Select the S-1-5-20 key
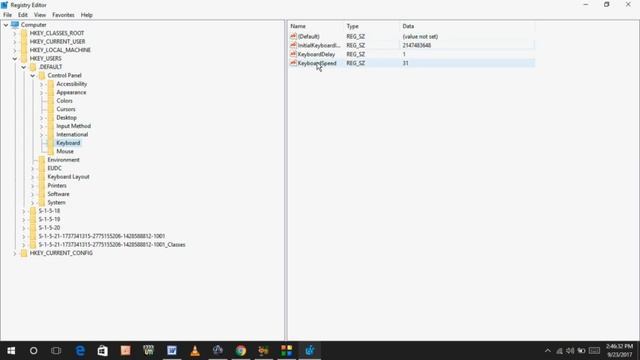The width and height of the screenshot is (640, 360). (x=49, y=227)
